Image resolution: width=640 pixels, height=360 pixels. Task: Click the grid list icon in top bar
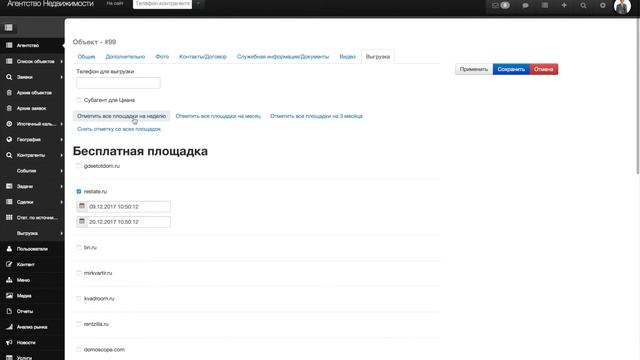pyautogui.click(x=545, y=5)
